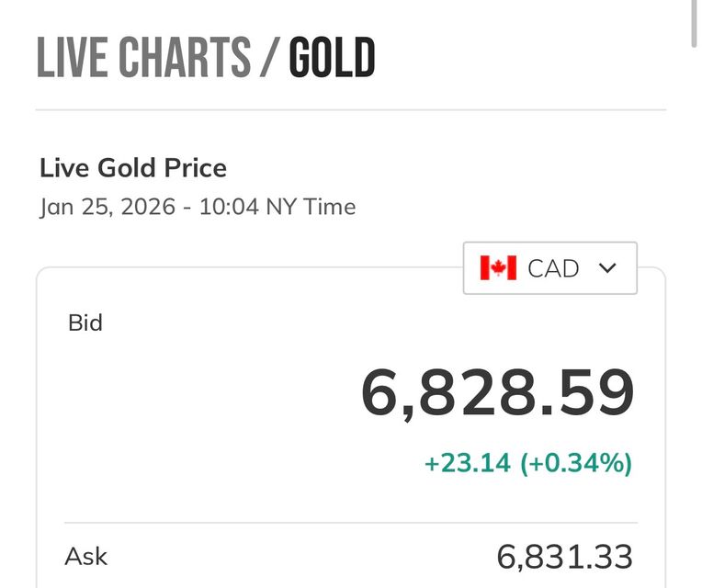702x588 pixels.
Task: Click the NY Time label
Action: (311, 207)
